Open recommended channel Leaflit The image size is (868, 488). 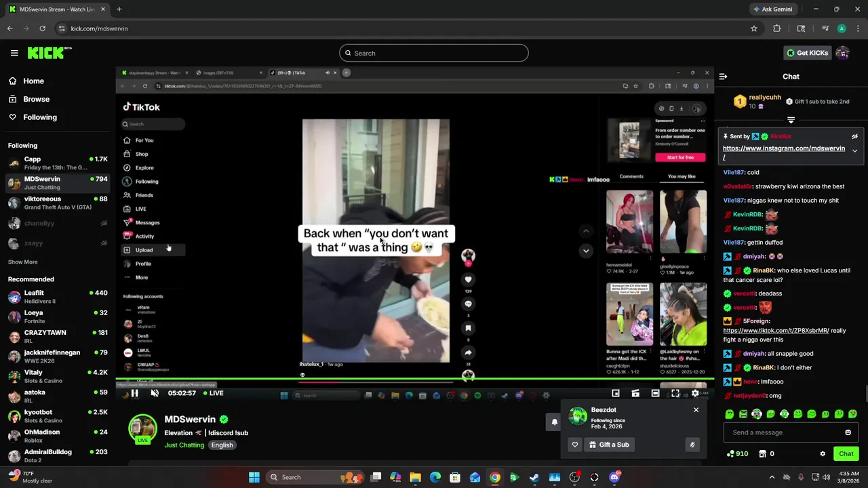(58, 297)
